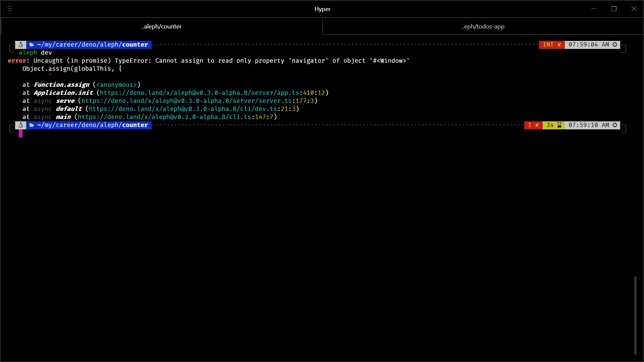Screen dimensions: 644x362
Task: Select the ..aleph/counter tab
Action: [x=161, y=26]
